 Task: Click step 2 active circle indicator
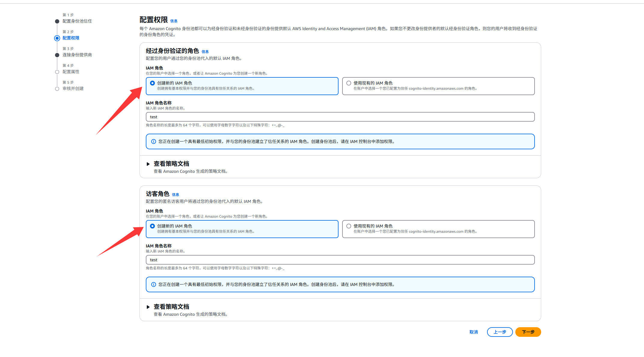pos(57,38)
